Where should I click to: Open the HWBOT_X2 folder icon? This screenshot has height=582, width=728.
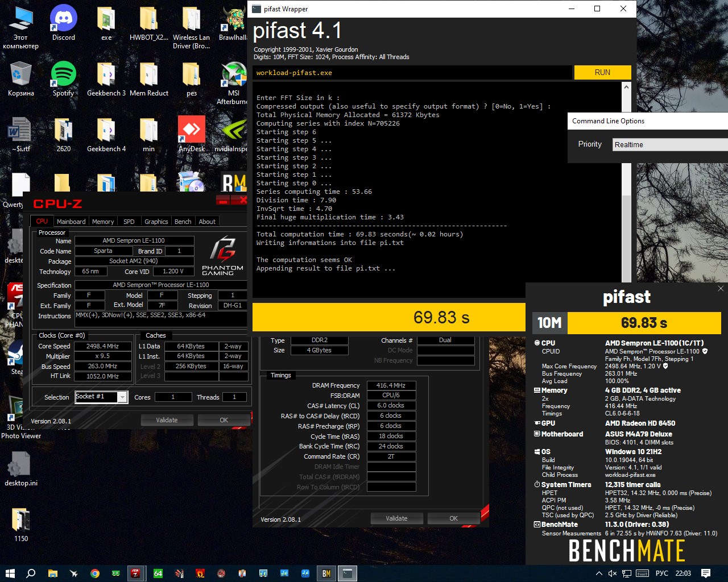point(149,23)
